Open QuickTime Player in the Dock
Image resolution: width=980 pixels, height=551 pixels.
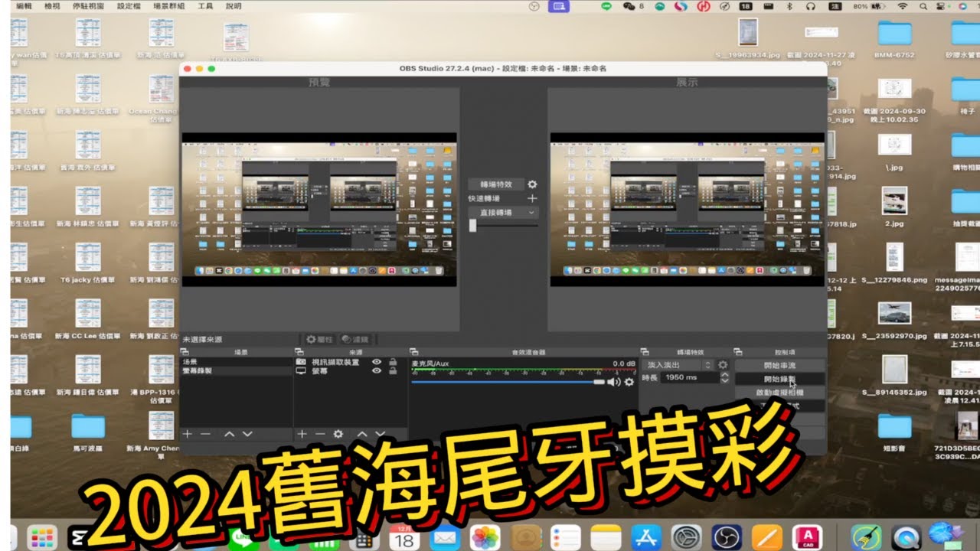click(x=906, y=537)
